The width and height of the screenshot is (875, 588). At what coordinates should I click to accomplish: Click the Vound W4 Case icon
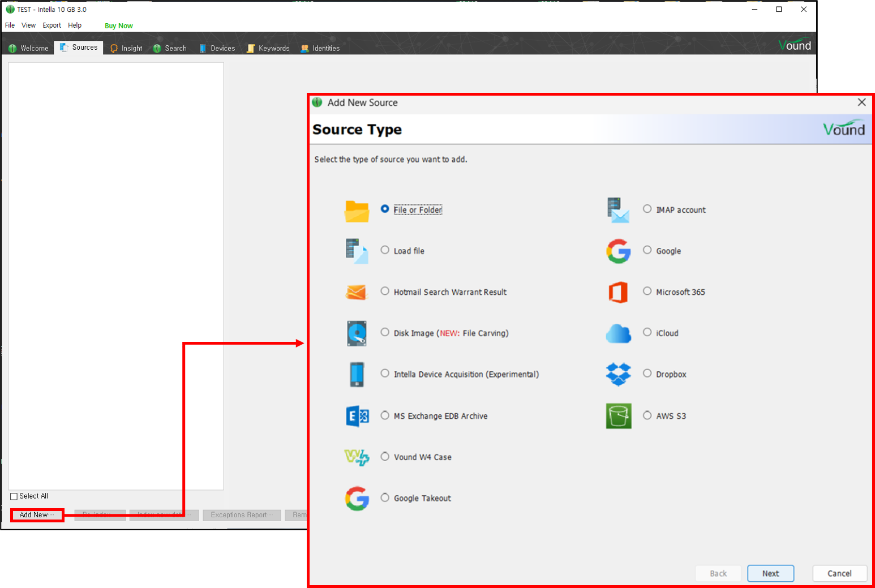pos(357,457)
